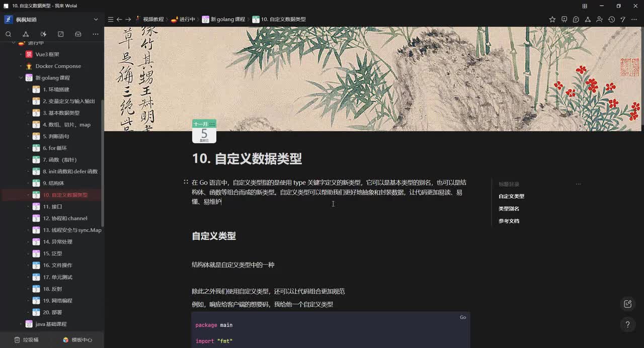Expand the Vue3 框架 page arrow
This screenshot has height=348, width=644.
point(21,54)
